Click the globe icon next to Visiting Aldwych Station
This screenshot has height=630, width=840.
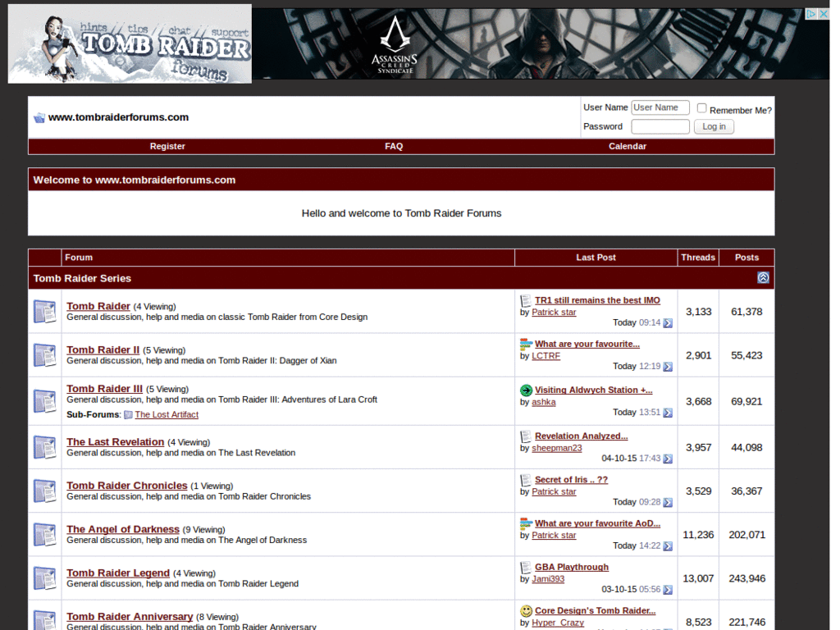[x=527, y=390]
